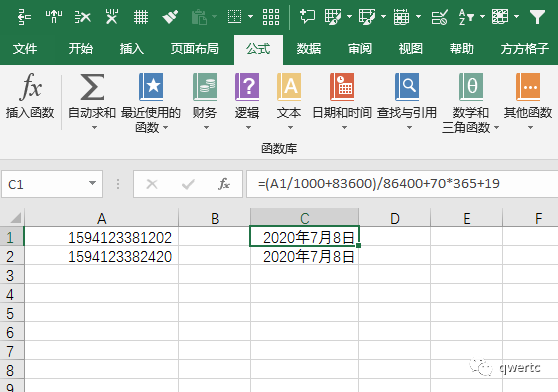
Task: Select column E header
Action: coord(467,218)
